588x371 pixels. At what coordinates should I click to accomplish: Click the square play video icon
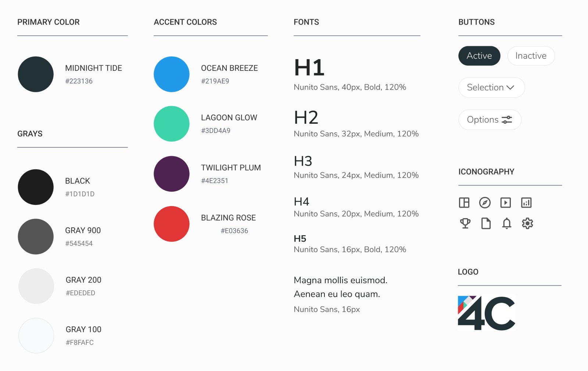click(x=506, y=203)
